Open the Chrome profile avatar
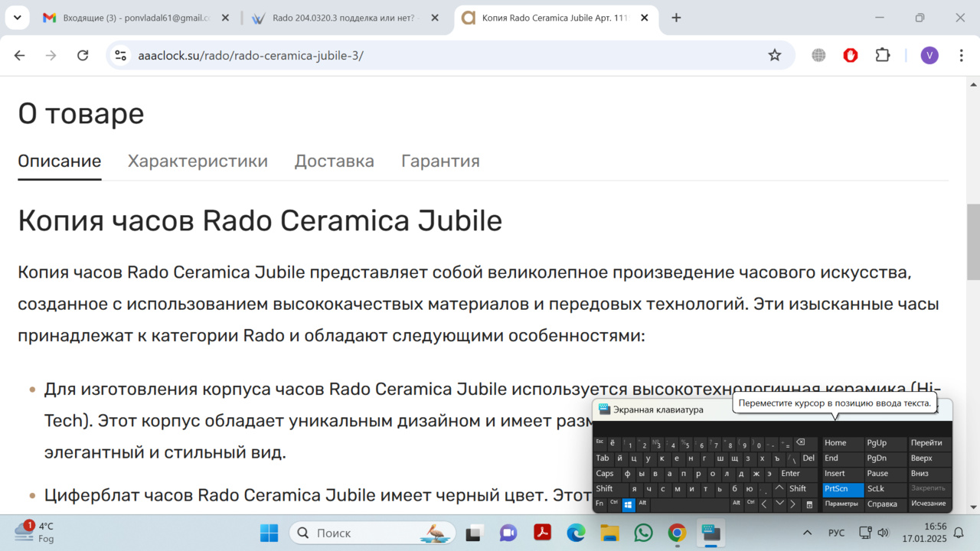 click(929, 55)
